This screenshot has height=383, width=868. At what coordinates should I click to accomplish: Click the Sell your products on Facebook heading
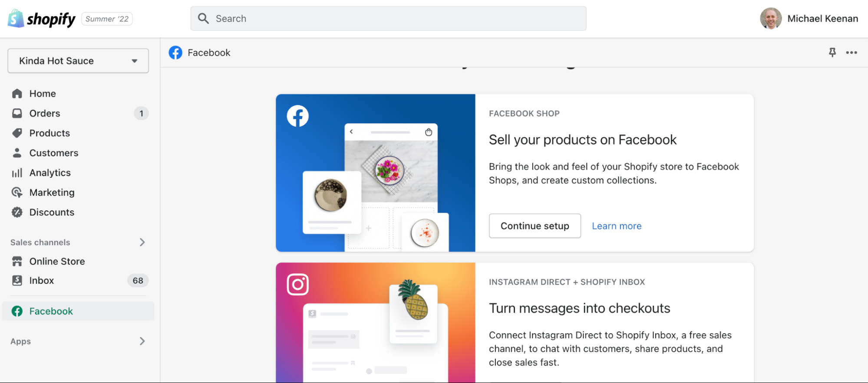point(583,140)
